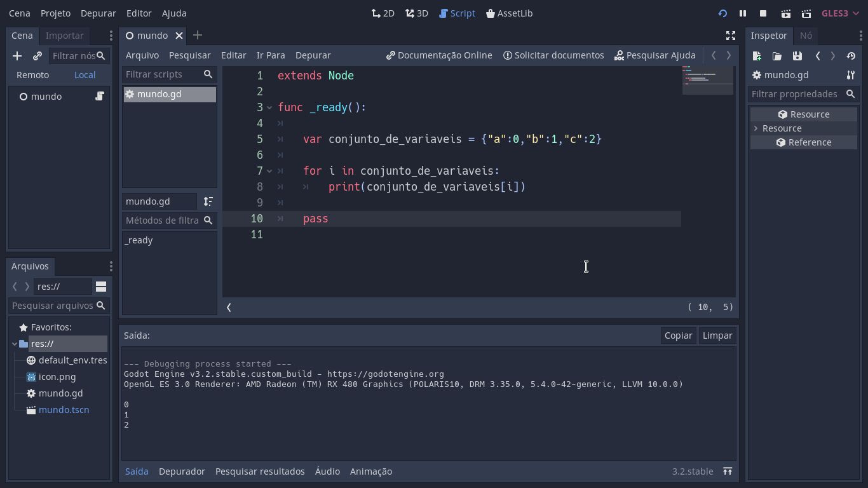
Task: Open Inspector object history list
Action: point(851,56)
